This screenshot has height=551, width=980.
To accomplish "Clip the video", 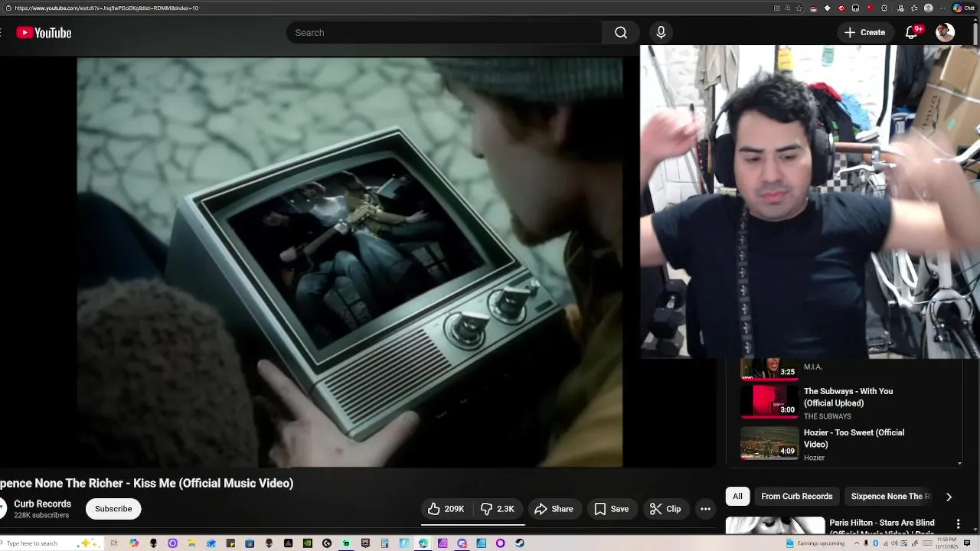I will point(665,509).
